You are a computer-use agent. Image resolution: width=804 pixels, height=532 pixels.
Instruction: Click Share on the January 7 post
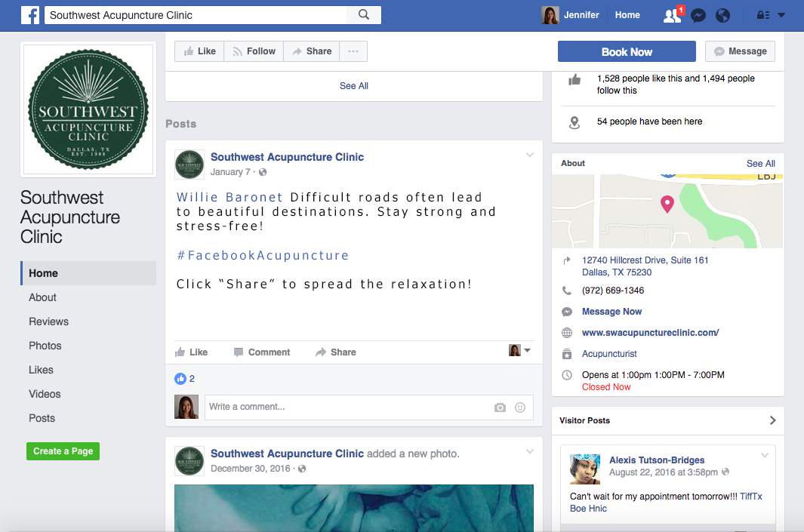(x=336, y=352)
